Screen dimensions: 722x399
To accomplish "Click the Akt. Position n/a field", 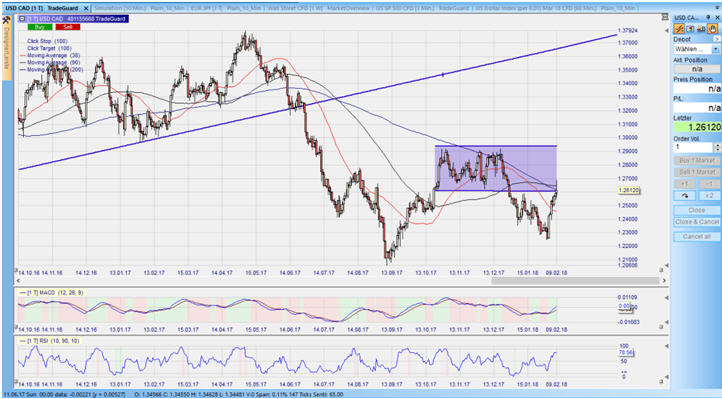I will coord(697,69).
